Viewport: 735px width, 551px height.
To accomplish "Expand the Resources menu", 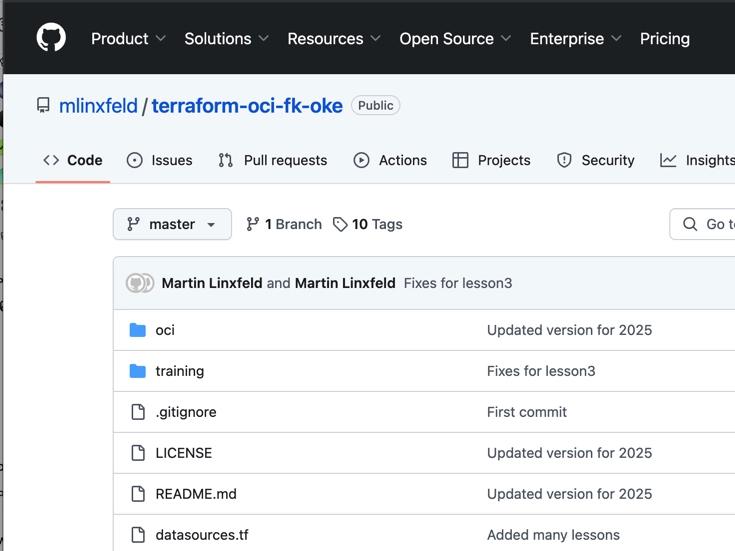I will pyautogui.click(x=334, y=38).
